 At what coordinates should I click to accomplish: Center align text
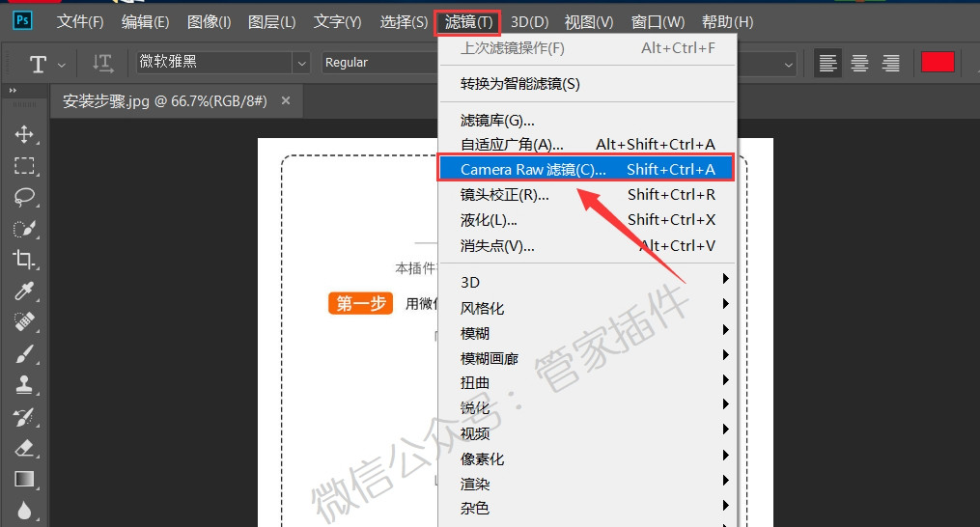(x=860, y=63)
